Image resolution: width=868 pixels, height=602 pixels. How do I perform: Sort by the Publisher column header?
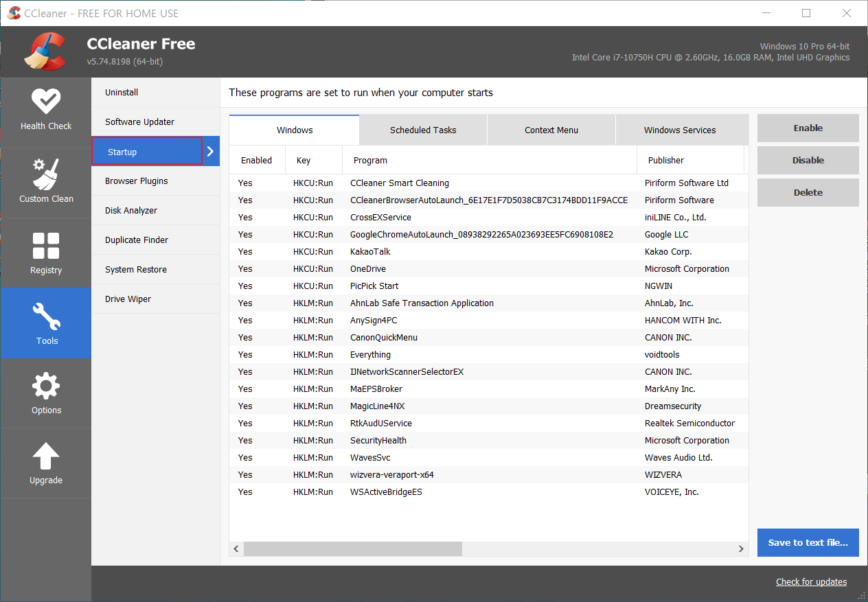691,160
